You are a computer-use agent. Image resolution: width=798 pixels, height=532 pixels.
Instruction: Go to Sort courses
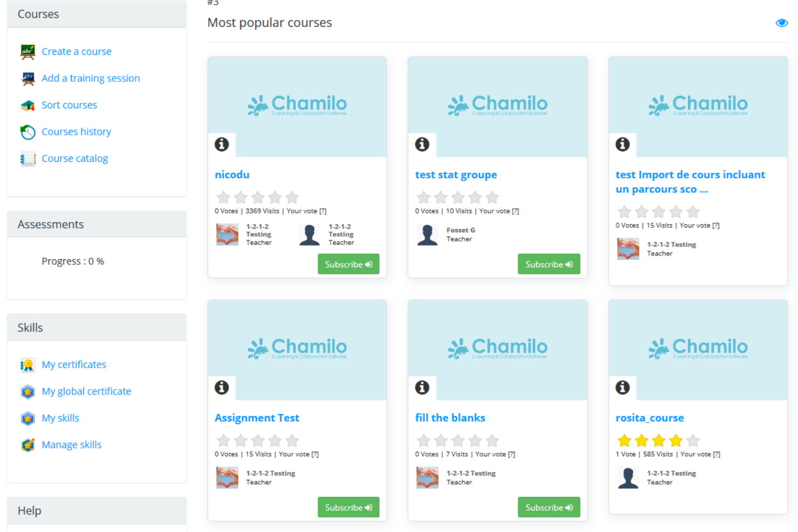[70, 105]
